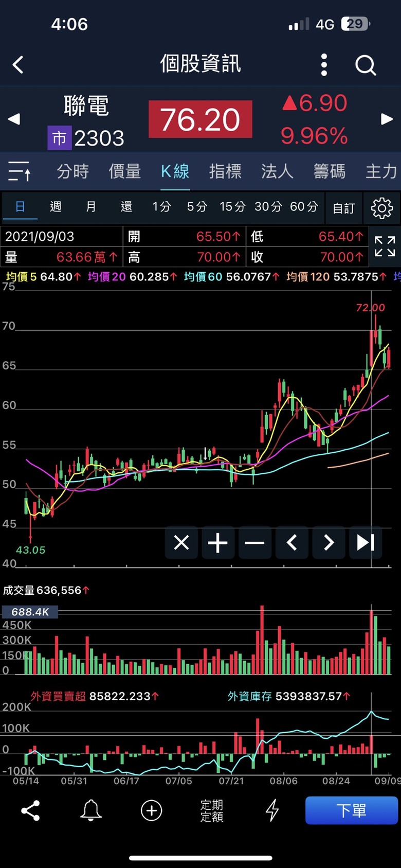Tap the 均價 20 moving average label
This screenshot has width=401, height=868.
(x=106, y=277)
